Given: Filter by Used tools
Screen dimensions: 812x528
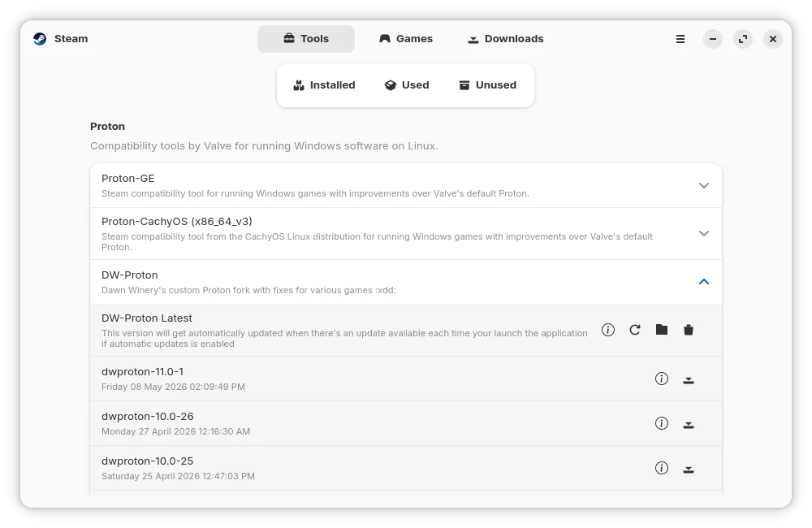Looking at the screenshot, I should (x=407, y=85).
